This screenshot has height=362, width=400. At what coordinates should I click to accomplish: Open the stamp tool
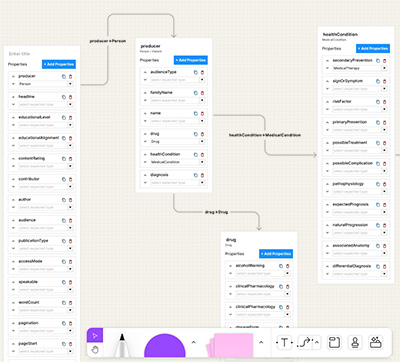[x=355, y=343]
